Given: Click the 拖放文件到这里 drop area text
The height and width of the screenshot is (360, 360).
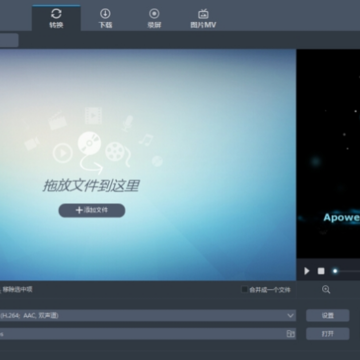Looking at the screenshot, I should (91, 186).
